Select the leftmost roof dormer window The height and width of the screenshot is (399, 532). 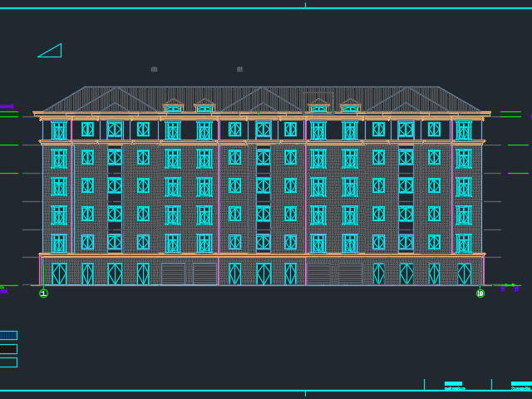tap(173, 108)
